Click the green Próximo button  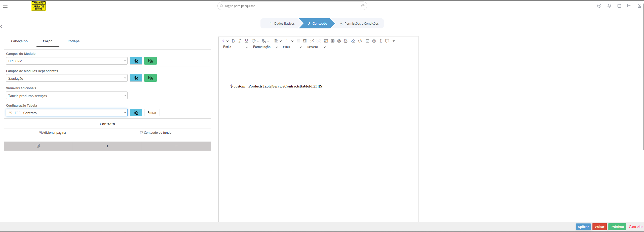click(617, 227)
